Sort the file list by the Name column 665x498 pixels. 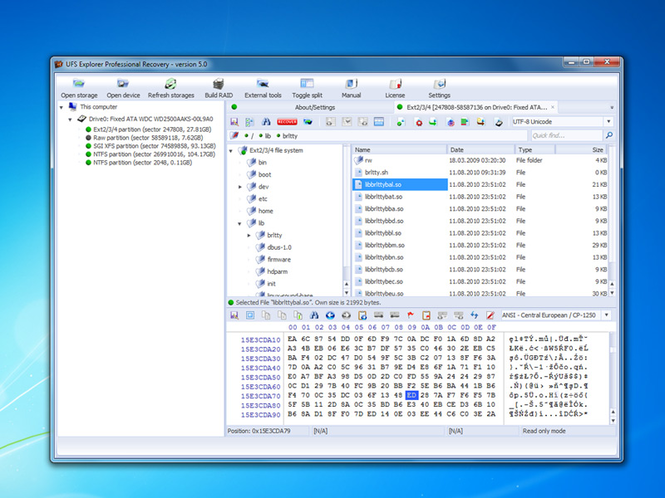click(400, 149)
